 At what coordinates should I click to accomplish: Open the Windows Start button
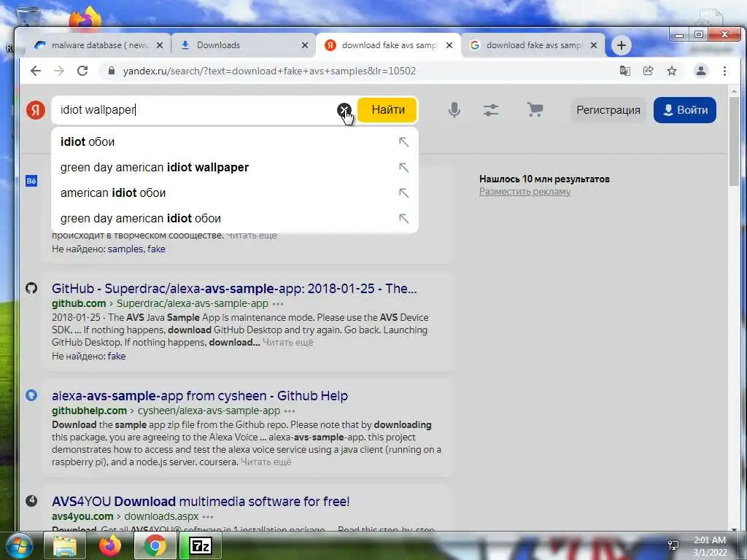[x=18, y=545]
